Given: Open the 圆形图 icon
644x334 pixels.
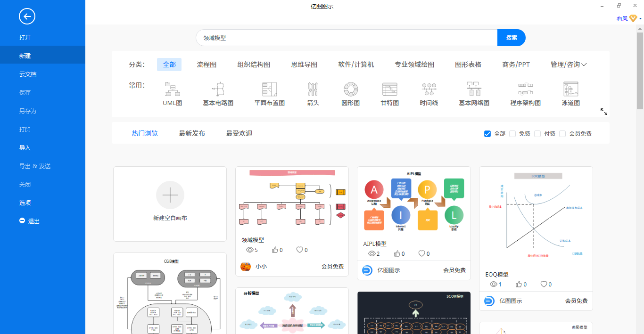Looking at the screenshot, I should 350,89.
